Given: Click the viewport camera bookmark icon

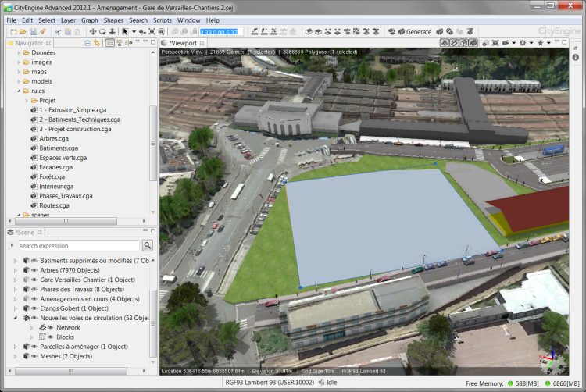Looking at the screenshot, I should [506, 43].
